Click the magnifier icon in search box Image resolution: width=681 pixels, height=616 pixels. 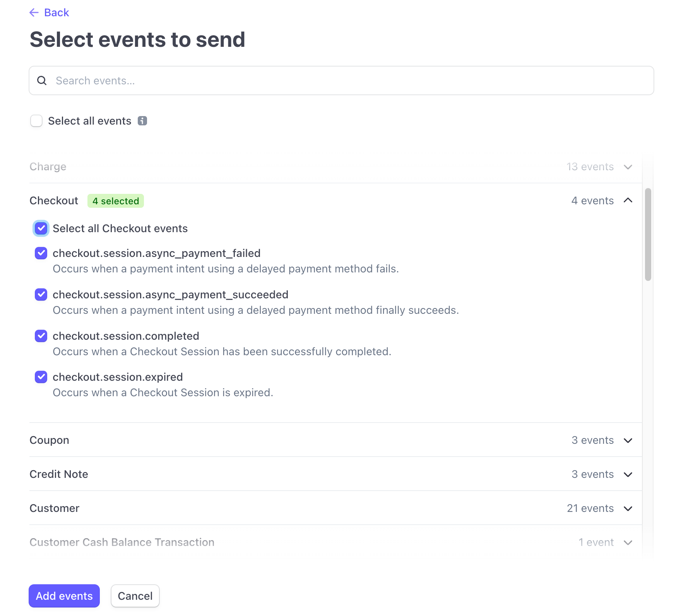point(42,80)
